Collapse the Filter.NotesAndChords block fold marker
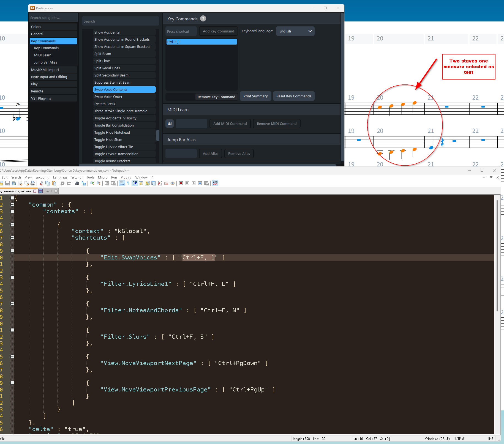Viewport: 504px width, 444px height. [x=12, y=303]
